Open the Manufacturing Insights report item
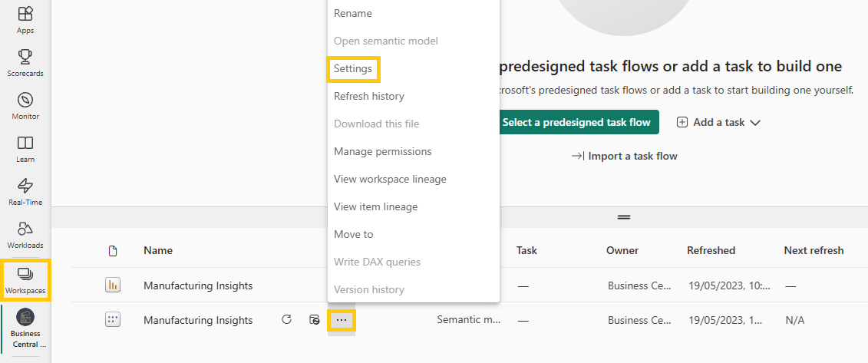868x363 pixels. click(198, 285)
